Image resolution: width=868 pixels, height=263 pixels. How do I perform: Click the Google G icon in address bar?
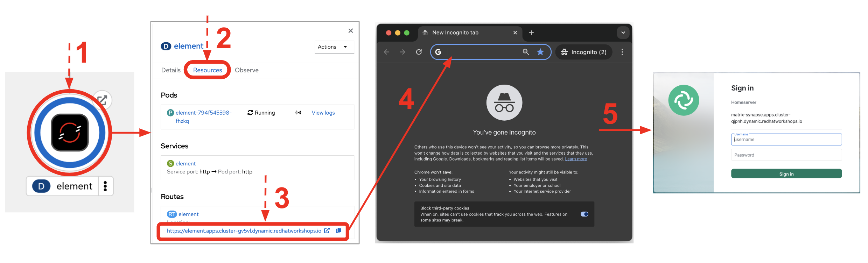(438, 52)
